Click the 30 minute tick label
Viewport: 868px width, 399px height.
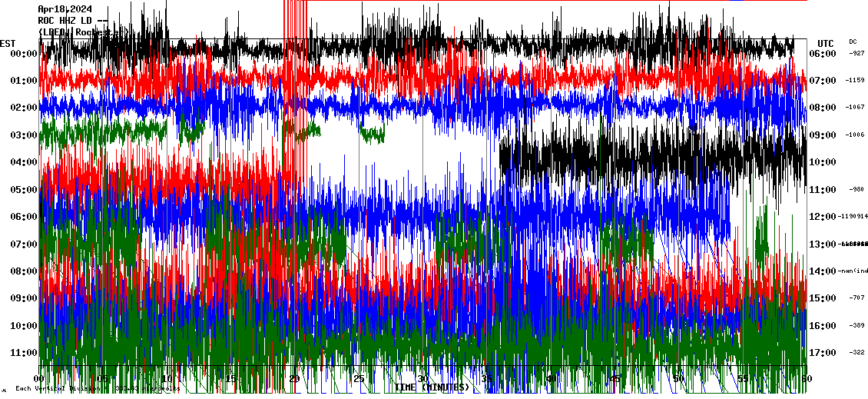click(423, 379)
